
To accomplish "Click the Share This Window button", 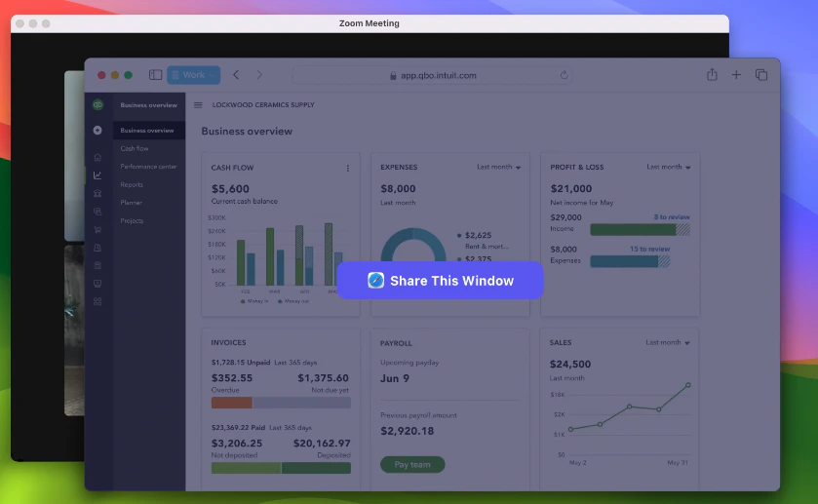I will tap(440, 280).
